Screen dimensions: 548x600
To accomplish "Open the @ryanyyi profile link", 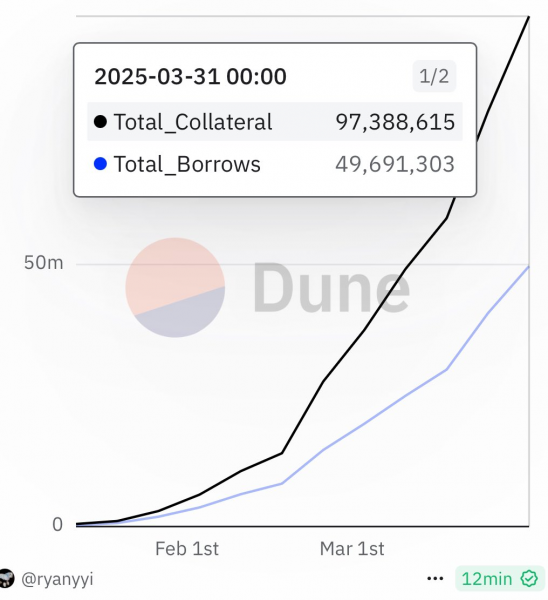I will pos(57,579).
